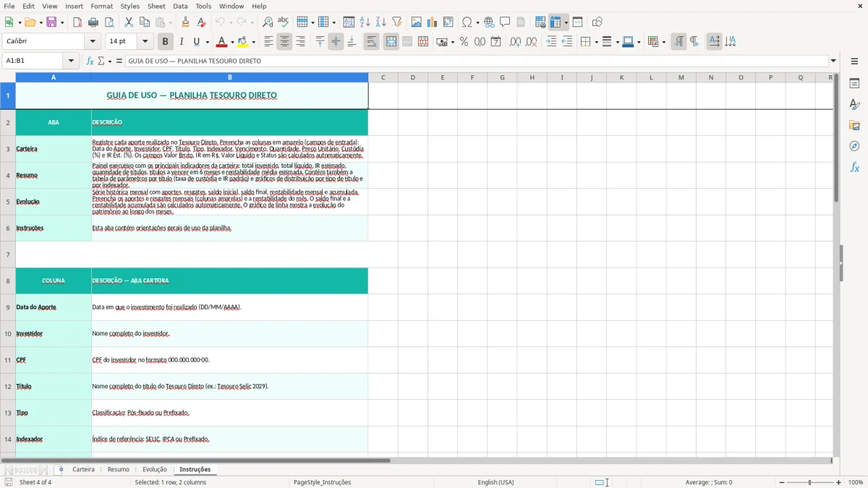The height and width of the screenshot is (488, 868).
Task: Switch to the Carteira sheet tab
Action: 83,470
